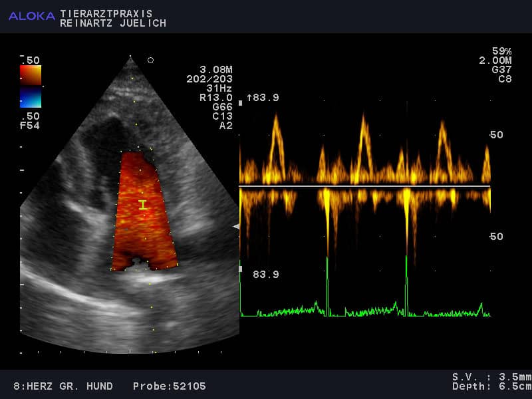Click the G37 Doppler gain value

pos(502,70)
